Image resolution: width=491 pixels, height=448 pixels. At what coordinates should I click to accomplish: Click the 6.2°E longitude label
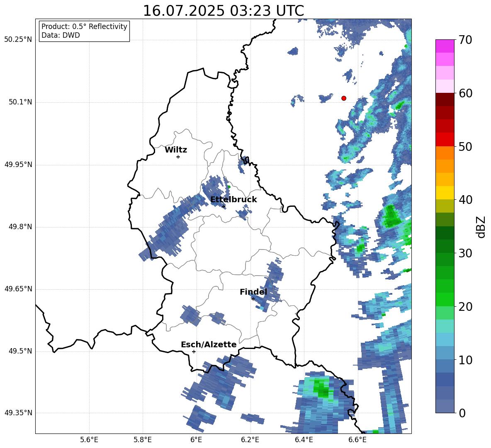[x=250, y=440]
